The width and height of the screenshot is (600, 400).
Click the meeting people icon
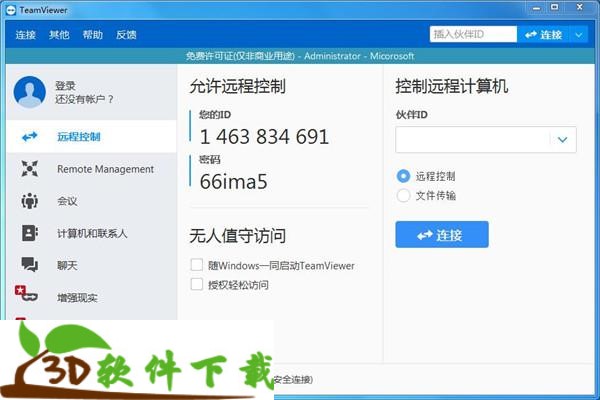30,201
